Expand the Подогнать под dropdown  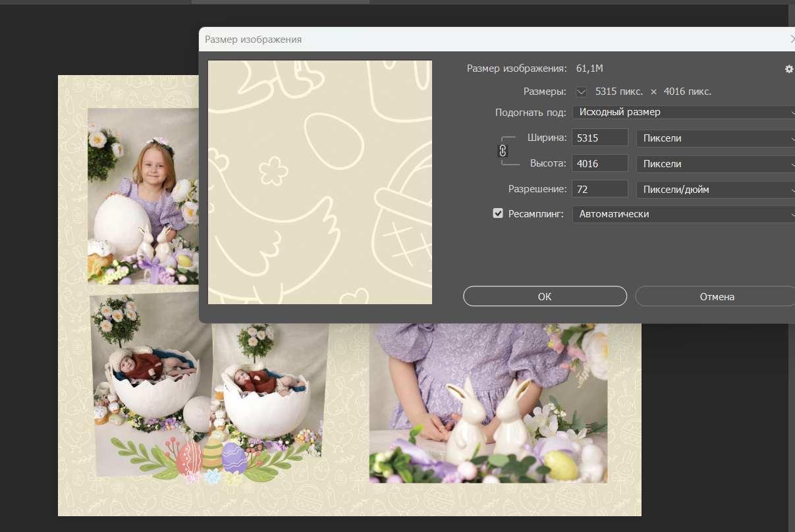pos(684,112)
